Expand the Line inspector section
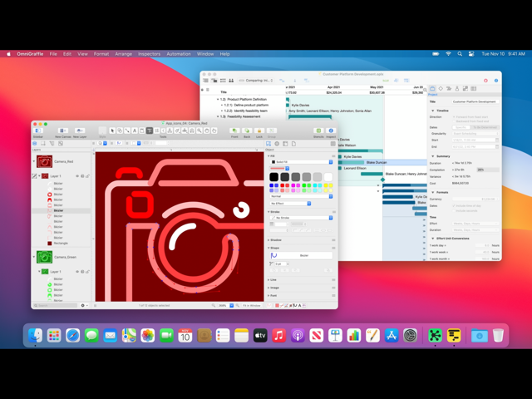The width and height of the screenshot is (532, 399). [x=268, y=280]
